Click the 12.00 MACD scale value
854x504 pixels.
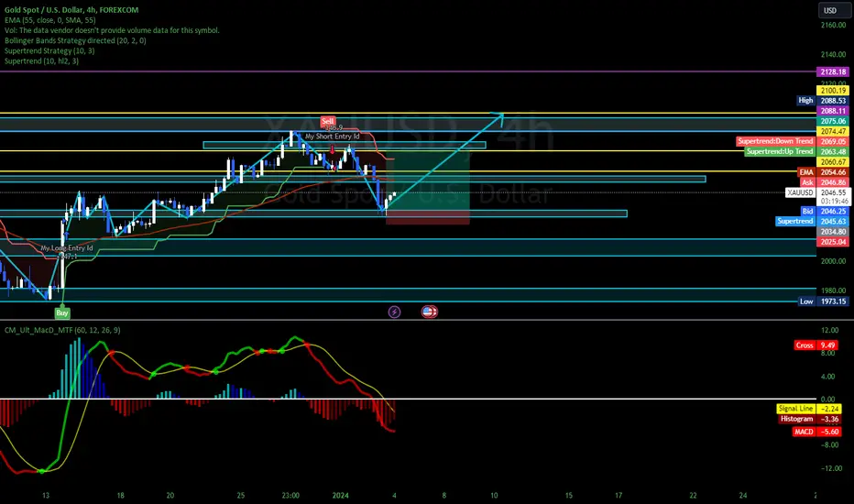829,330
